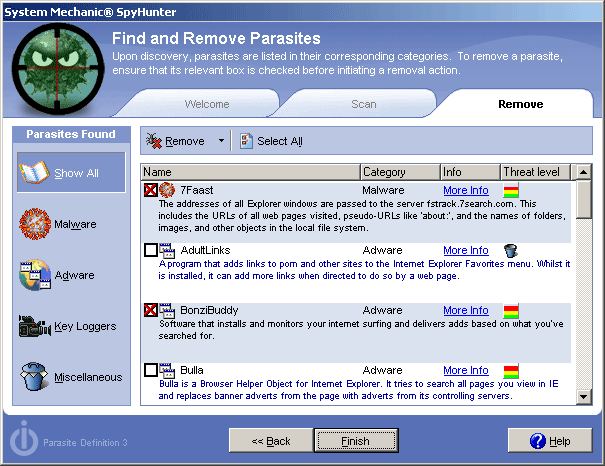Image resolution: width=605 pixels, height=466 pixels.
Task: Click the 7Faast malware entry icon
Action: (x=168, y=190)
